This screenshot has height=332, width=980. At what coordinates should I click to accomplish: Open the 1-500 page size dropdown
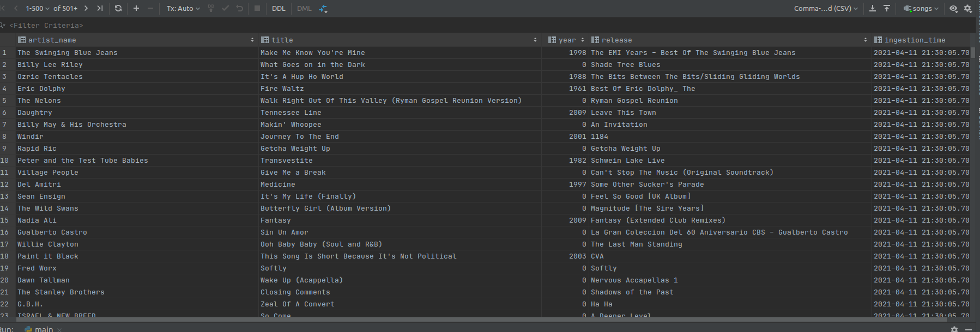pos(38,8)
